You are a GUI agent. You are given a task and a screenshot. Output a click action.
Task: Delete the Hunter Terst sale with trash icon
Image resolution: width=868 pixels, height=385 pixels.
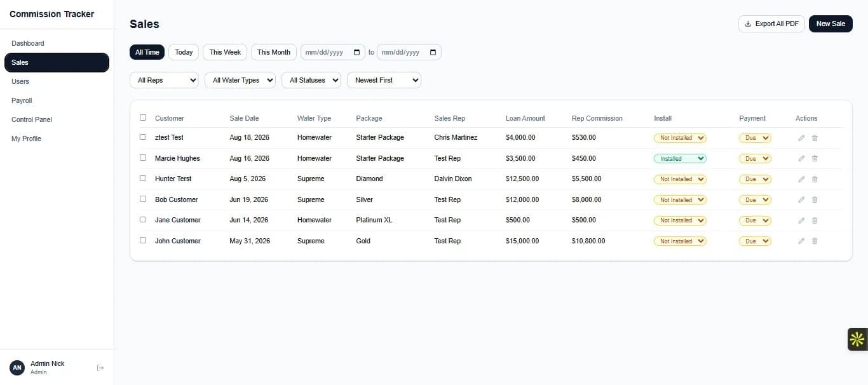click(815, 179)
